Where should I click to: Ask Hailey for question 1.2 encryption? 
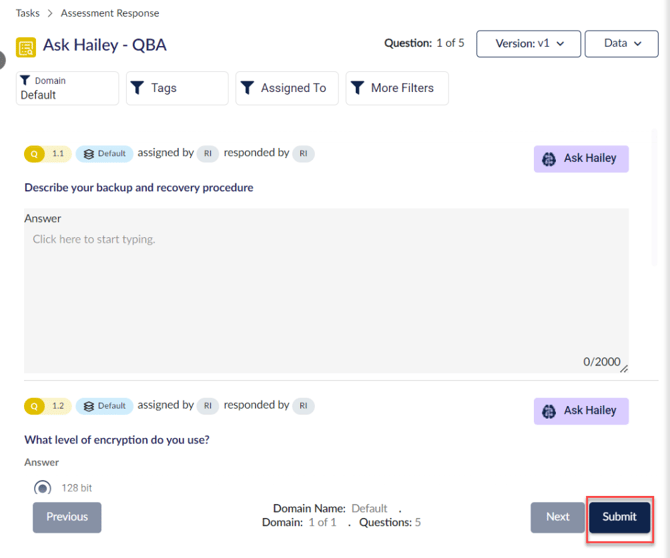(x=581, y=410)
